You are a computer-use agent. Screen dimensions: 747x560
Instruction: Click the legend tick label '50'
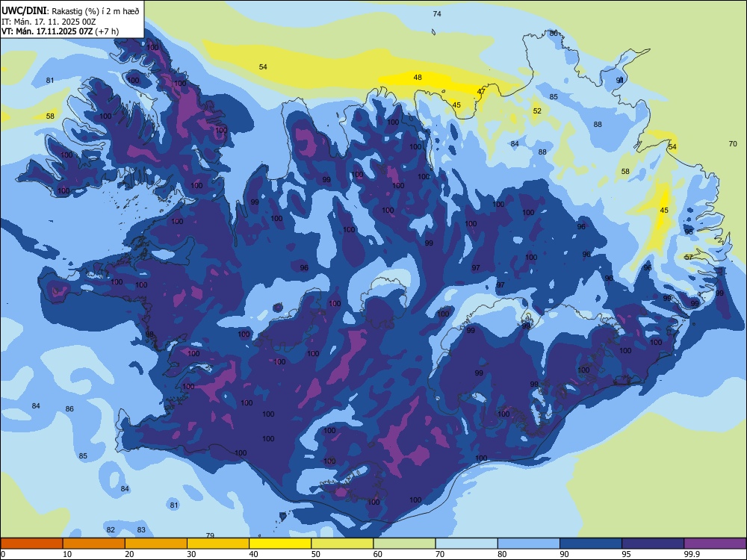point(315,554)
